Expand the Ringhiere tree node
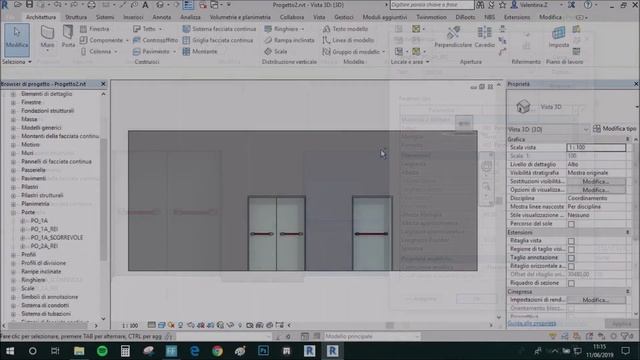Screen dimensions: 640x360 tap(13, 280)
